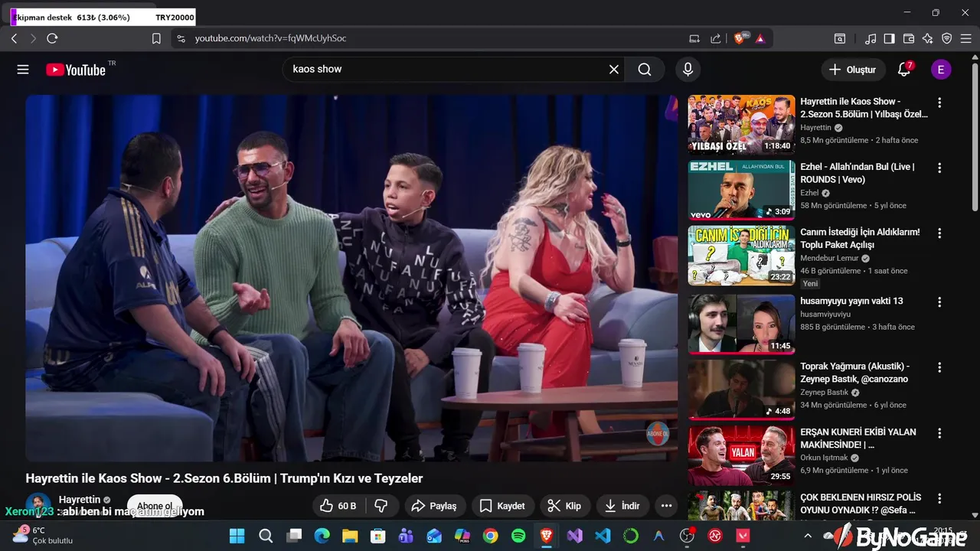Open Windows Start menu
The image size is (980, 551).
click(237, 536)
